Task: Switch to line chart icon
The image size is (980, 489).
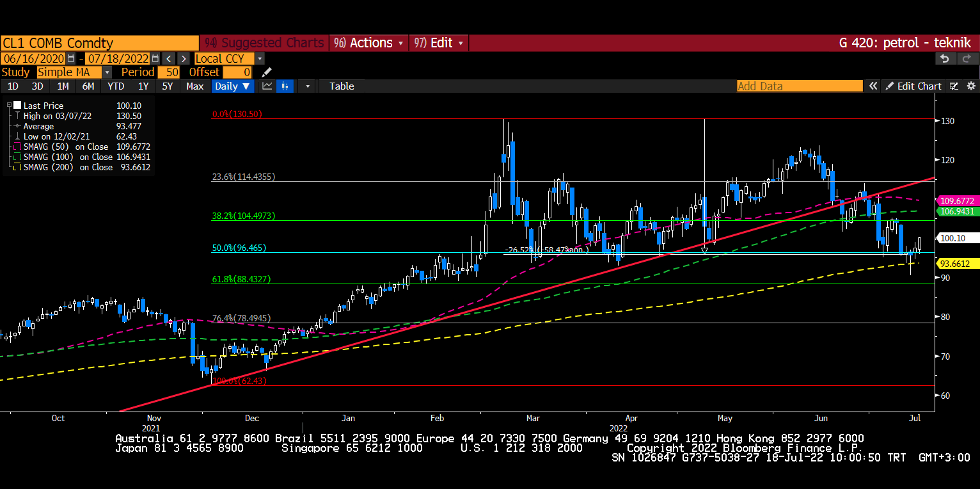Action: coord(267,86)
